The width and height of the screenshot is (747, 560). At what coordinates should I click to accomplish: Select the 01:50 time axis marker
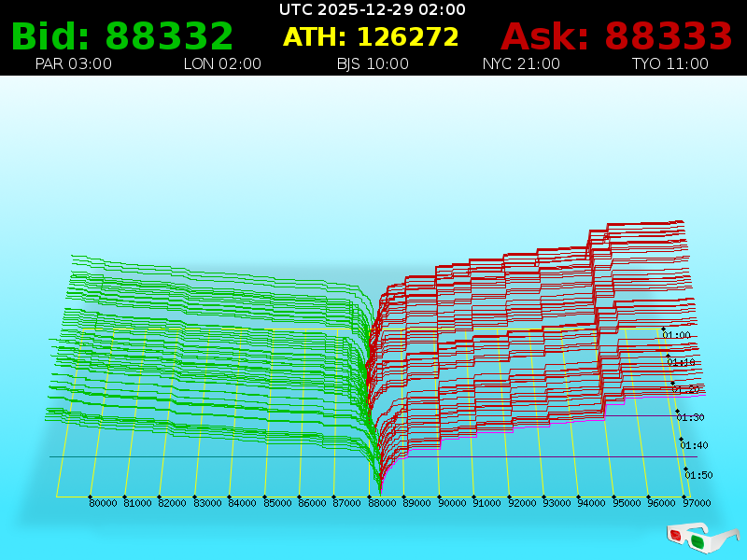pyautogui.click(x=698, y=475)
